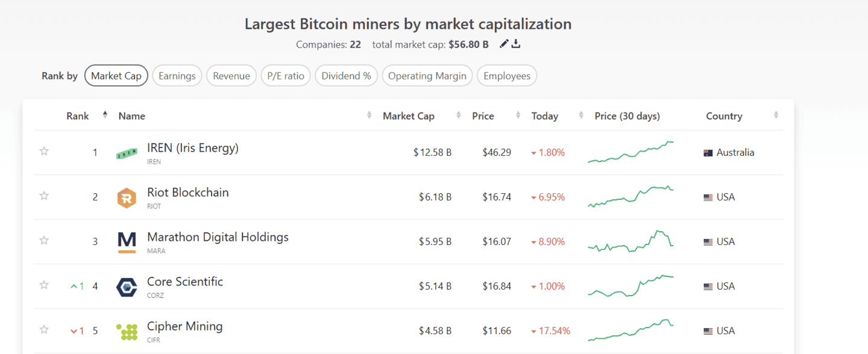Rank by Earnings
868x354 pixels.
[x=177, y=76]
